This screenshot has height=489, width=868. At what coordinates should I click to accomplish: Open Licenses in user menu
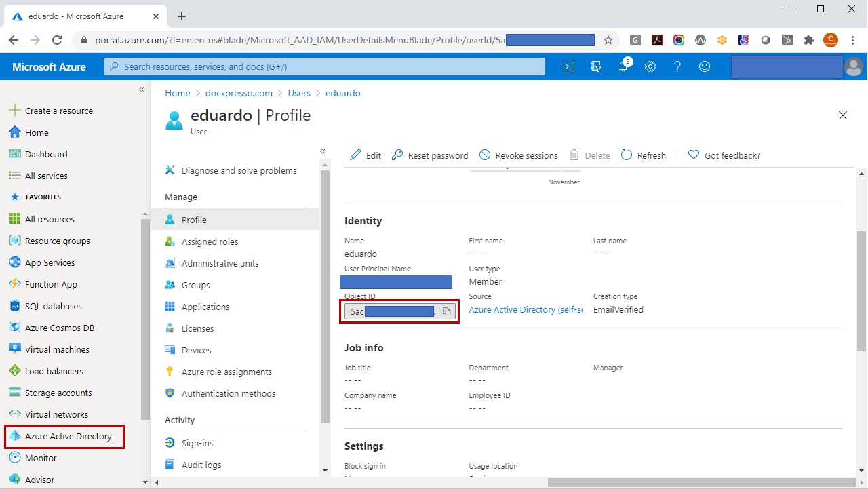pyautogui.click(x=189, y=328)
